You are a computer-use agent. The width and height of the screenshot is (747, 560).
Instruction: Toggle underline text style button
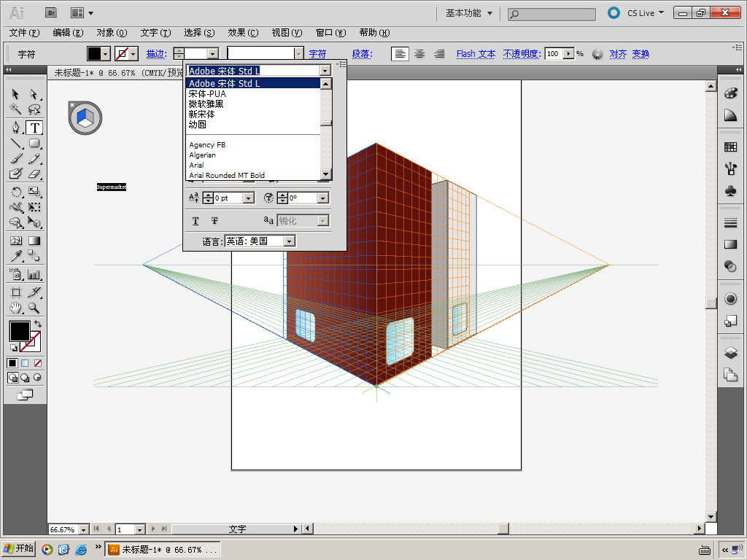[x=196, y=221]
